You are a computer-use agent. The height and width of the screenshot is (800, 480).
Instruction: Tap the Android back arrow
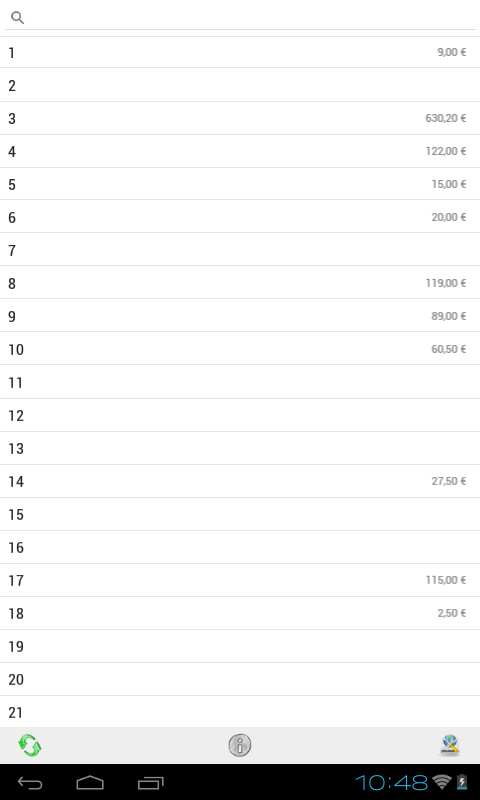(x=30, y=783)
